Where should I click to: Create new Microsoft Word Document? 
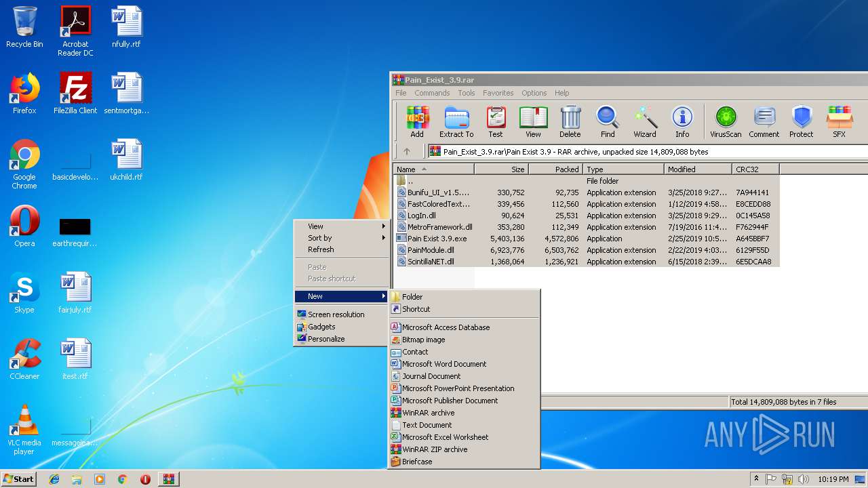465,364
